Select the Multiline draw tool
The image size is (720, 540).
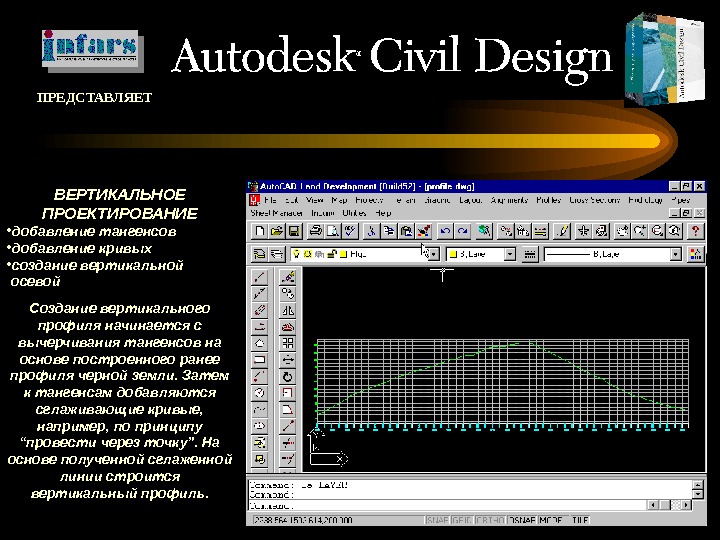[x=259, y=310]
